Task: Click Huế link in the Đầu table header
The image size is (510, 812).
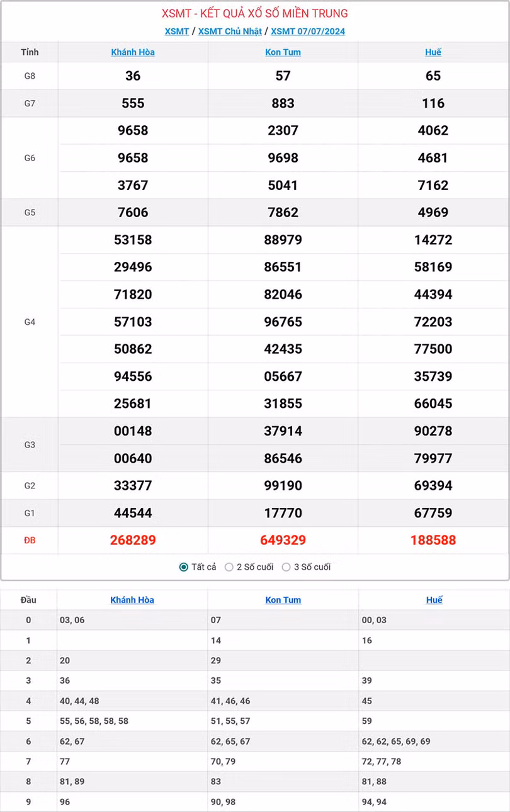Action: coord(434,600)
